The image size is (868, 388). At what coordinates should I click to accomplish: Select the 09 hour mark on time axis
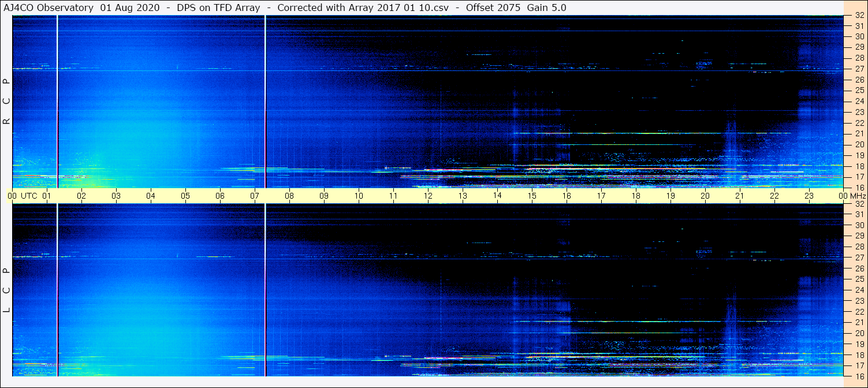324,196
